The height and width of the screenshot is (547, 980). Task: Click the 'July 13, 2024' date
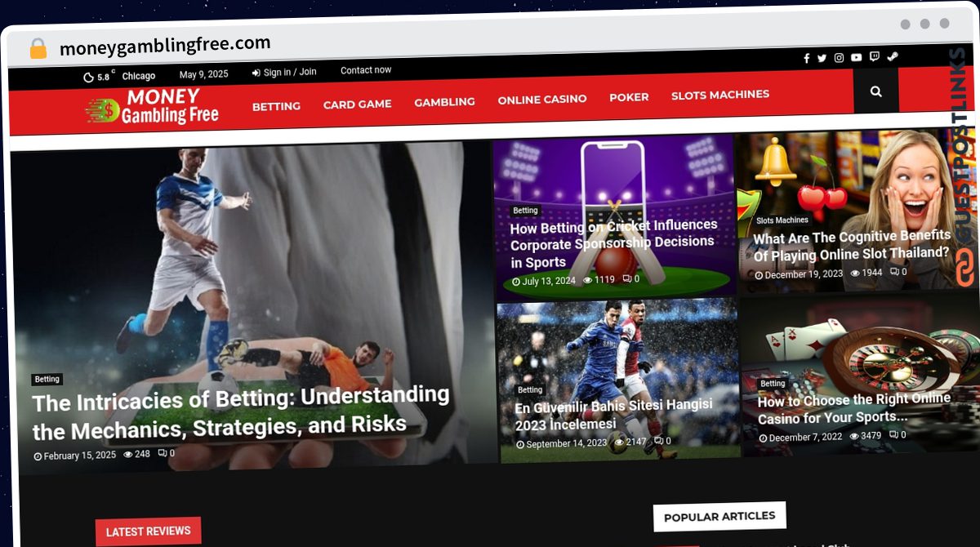549,281
